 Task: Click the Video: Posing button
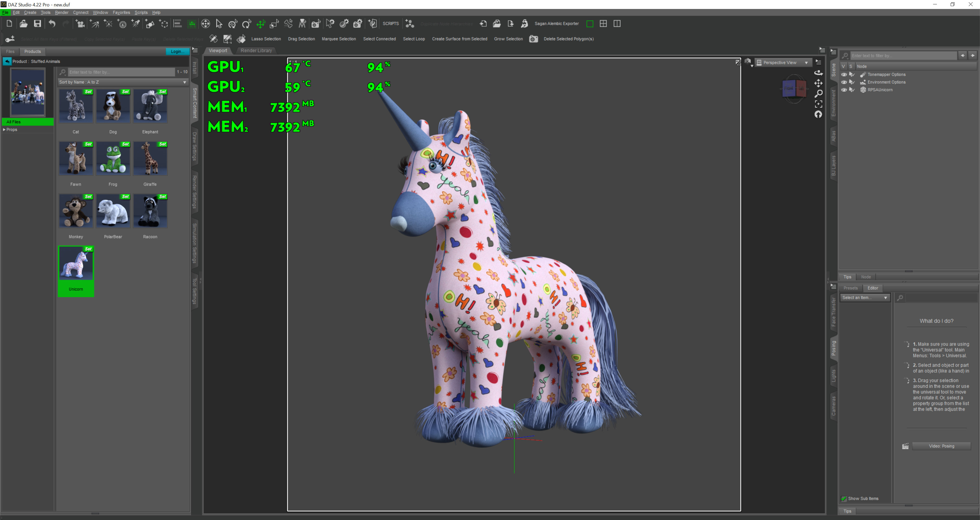pyautogui.click(x=941, y=446)
